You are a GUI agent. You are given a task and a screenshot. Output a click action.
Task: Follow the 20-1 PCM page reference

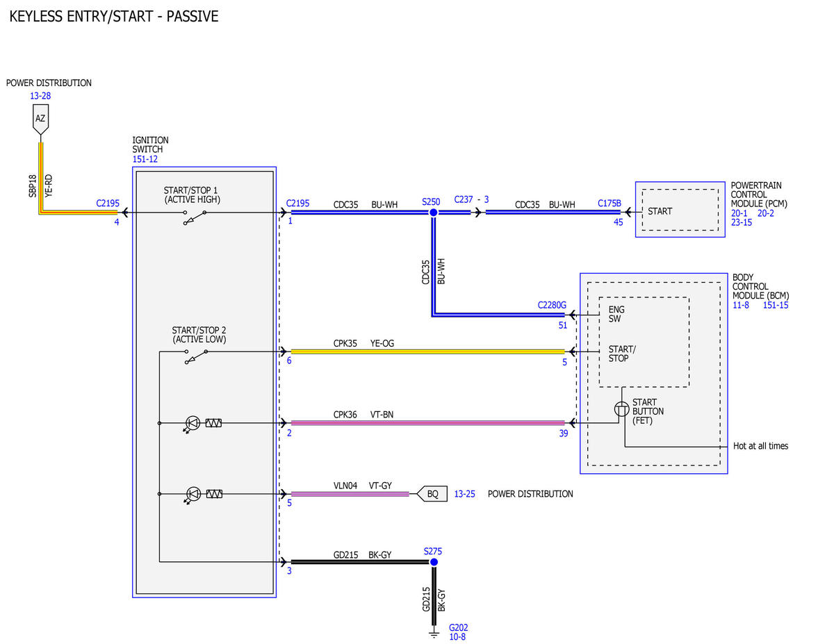(x=739, y=213)
